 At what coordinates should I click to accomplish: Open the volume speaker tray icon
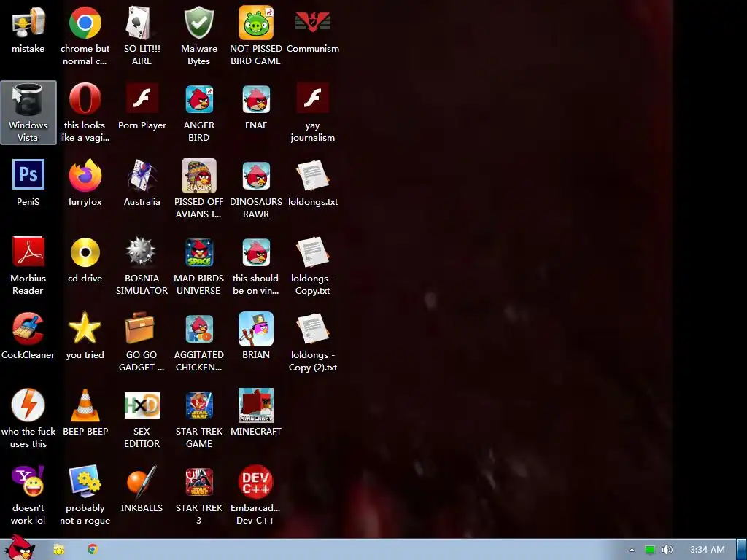click(x=667, y=550)
